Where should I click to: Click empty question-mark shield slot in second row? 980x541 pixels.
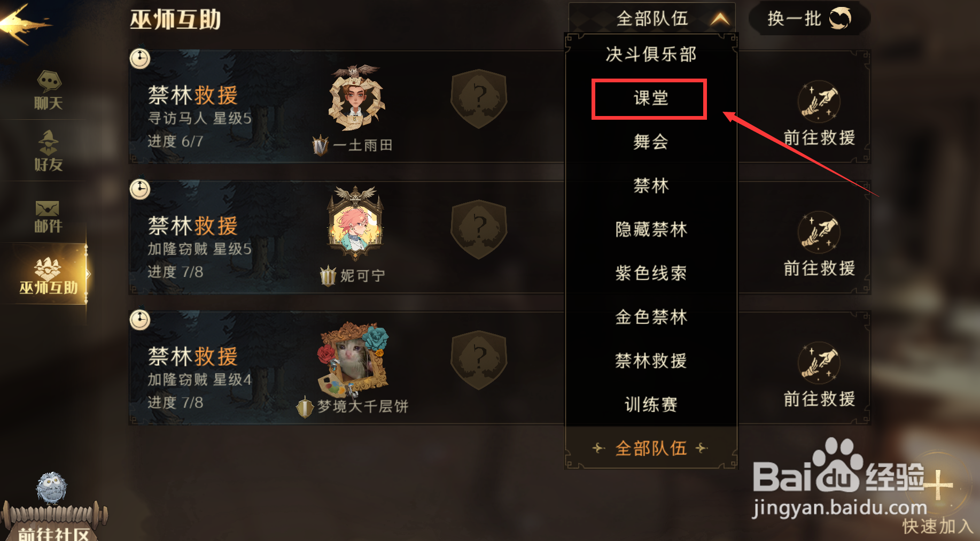(479, 230)
